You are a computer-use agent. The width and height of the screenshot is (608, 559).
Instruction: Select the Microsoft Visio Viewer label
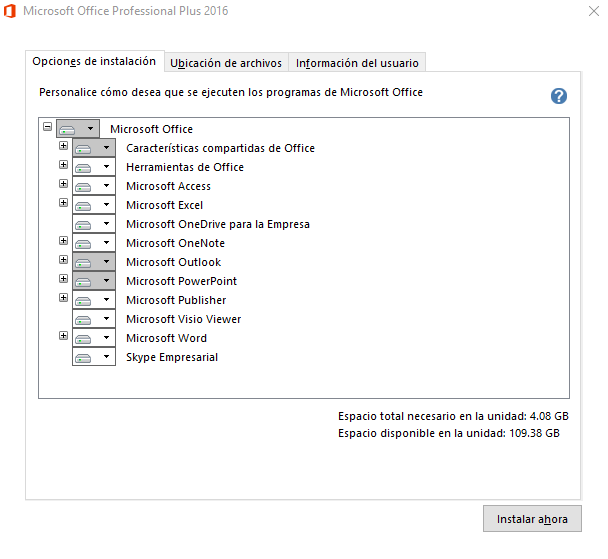pyautogui.click(x=183, y=319)
